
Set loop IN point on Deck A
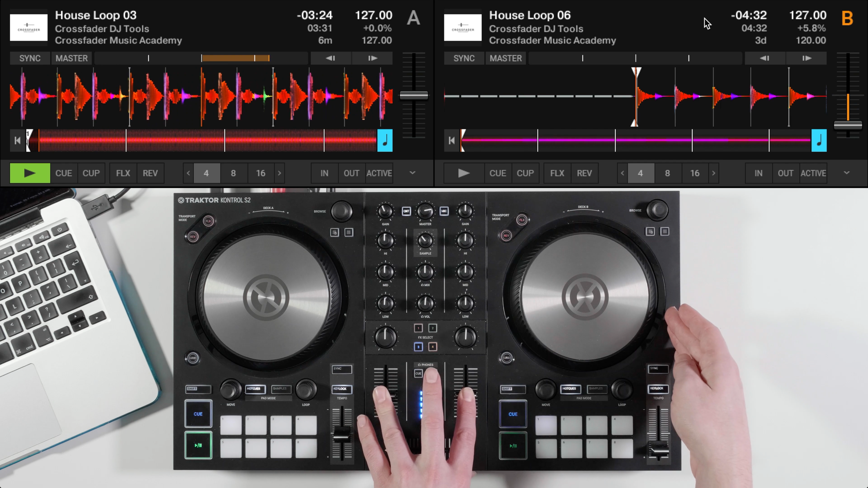coord(324,173)
